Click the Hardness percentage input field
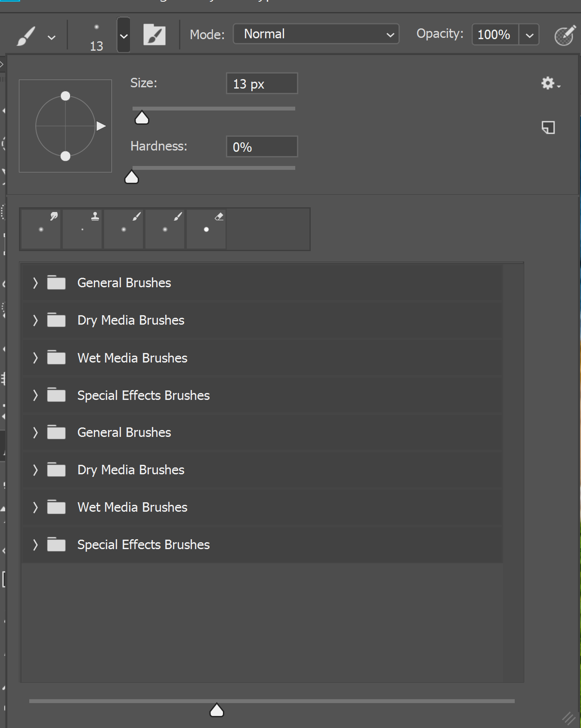The image size is (581, 728). (262, 147)
